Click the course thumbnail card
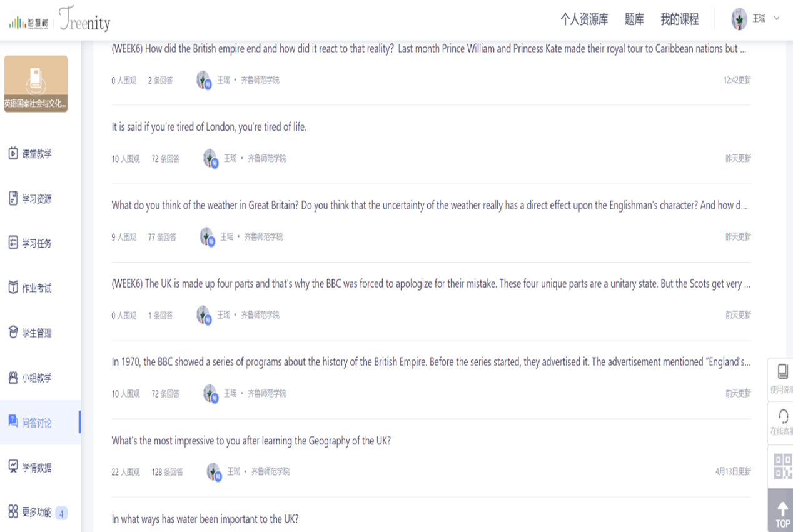 (36, 84)
